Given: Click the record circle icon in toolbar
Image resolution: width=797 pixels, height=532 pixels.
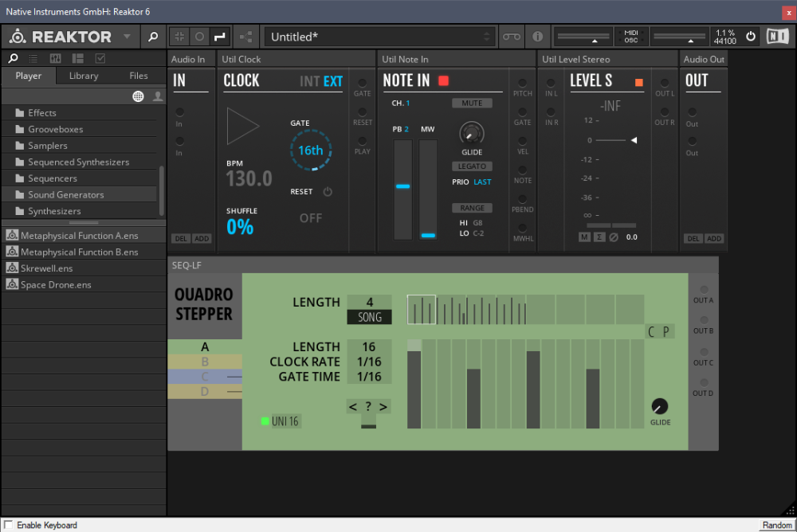Looking at the screenshot, I should pos(199,37).
